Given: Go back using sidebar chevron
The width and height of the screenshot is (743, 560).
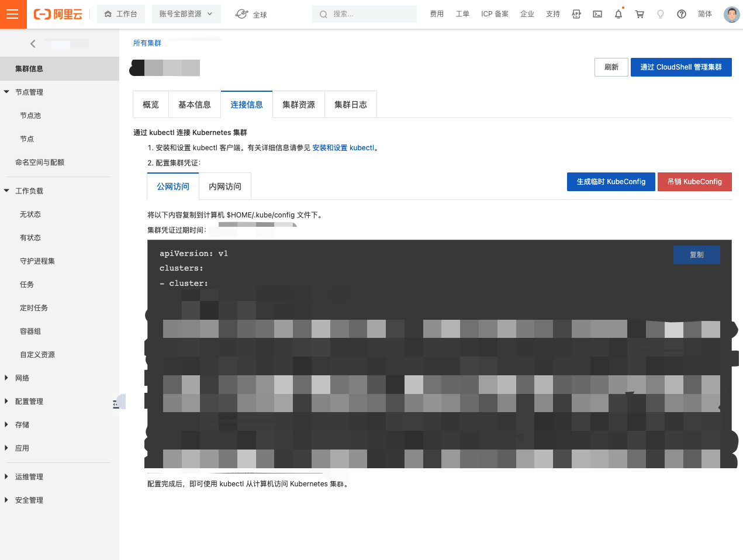Looking at the screenshot, I should (33, 44).
